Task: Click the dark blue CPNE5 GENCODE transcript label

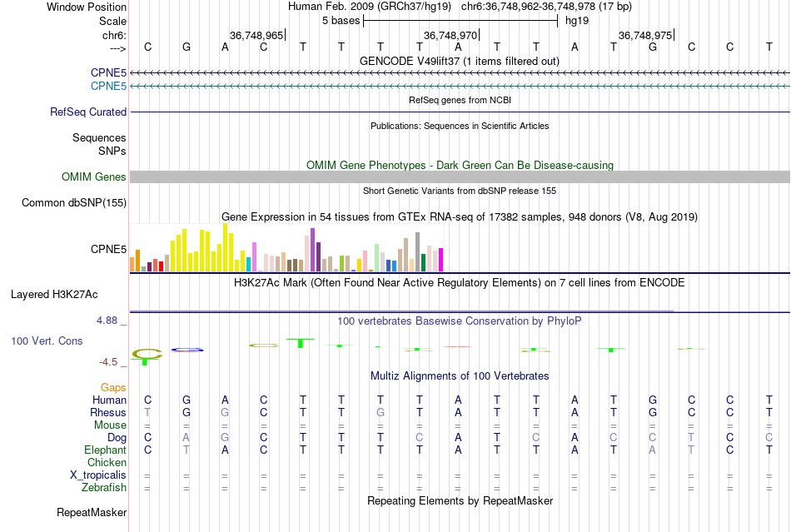Action: click(x=108, y=73)
